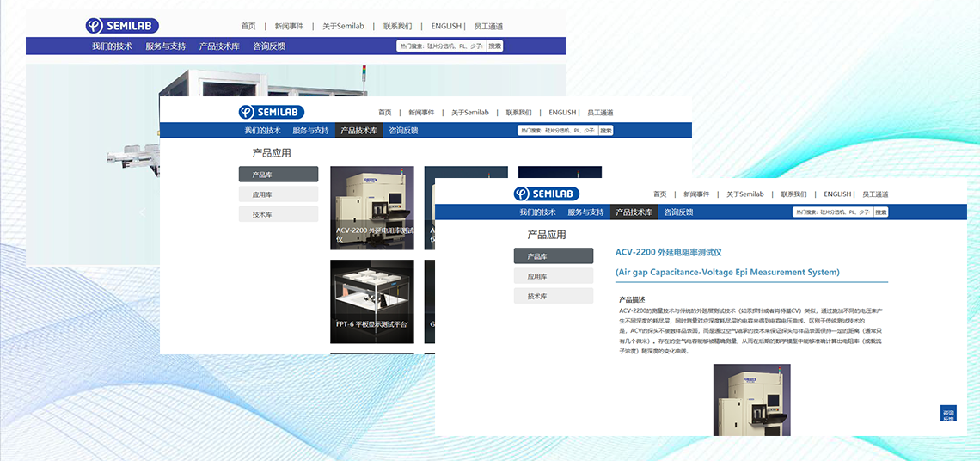Image resolution: width=980 pixels, height=461 pixels.
Task: Open ACV-2200 thumbnail in the product grid
Action: (x=371, y=207)
